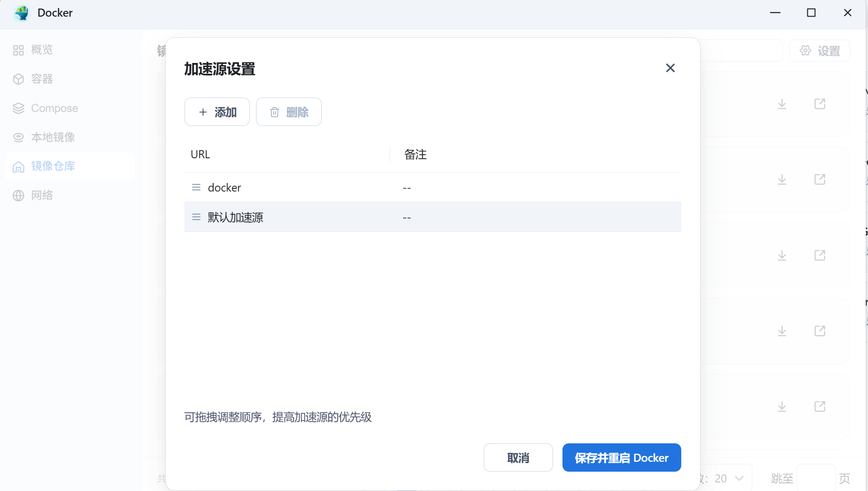This screenshot has width=868, height=491.
Task: Open 概览 in the sidebar
Action: tap(41, 50)
